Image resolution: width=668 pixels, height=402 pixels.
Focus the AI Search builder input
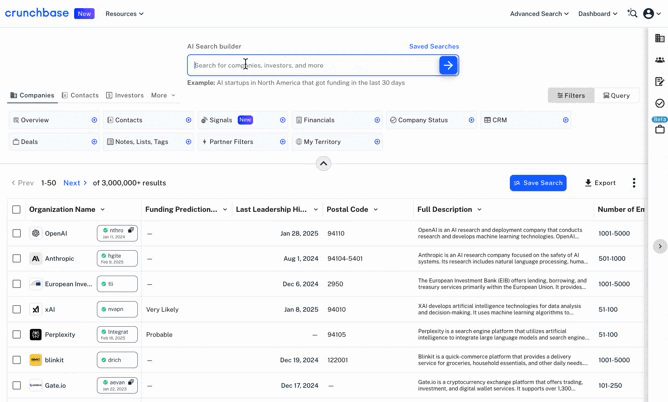314,65
